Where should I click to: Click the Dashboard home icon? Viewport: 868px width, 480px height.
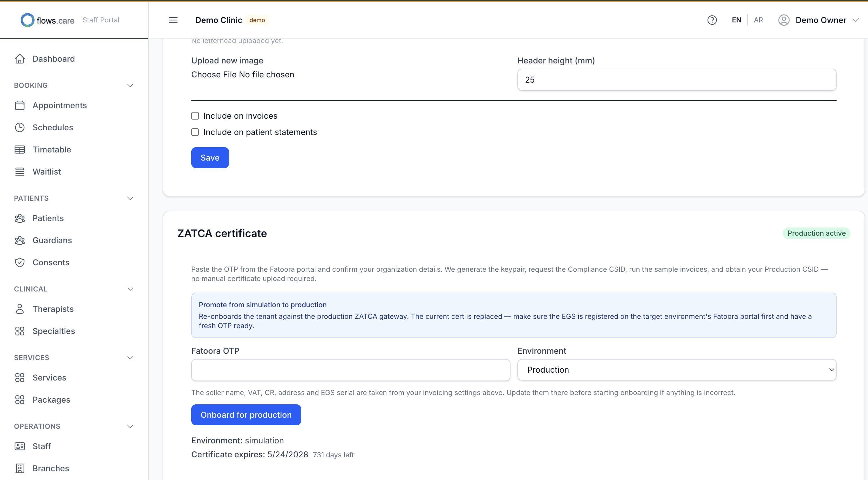pos(19,59)
